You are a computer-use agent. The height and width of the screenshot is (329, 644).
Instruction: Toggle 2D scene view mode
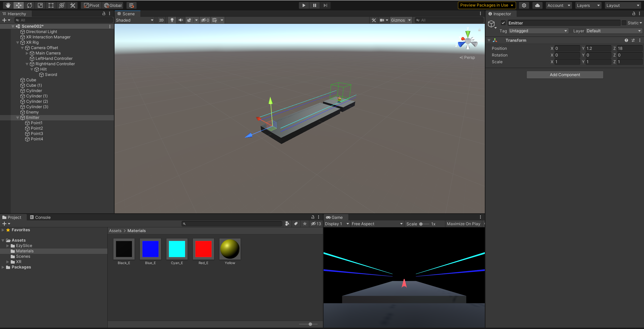161,20
